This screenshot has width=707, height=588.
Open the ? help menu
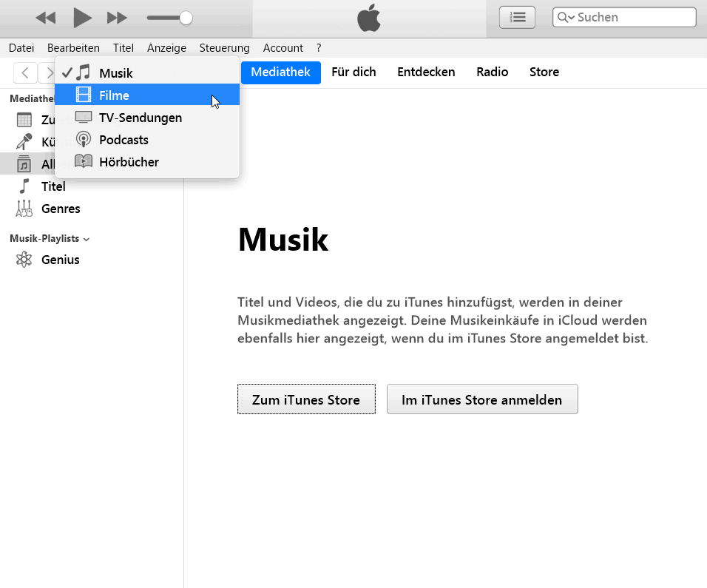click(x=319, y=48)
